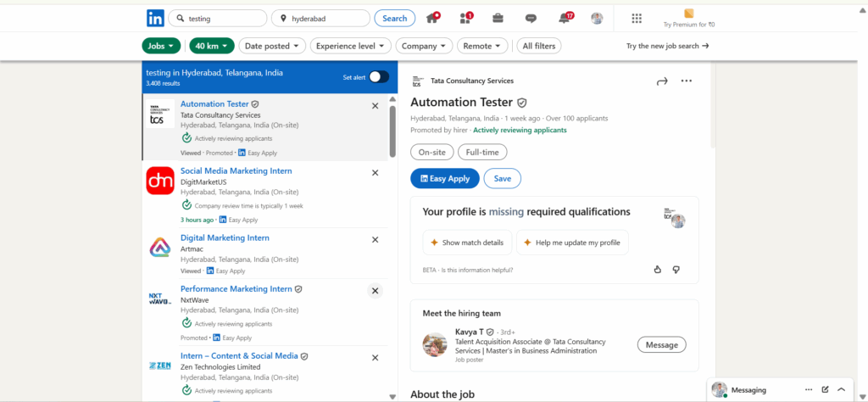Click the thumbs up feedback icon

pos(658,270)
